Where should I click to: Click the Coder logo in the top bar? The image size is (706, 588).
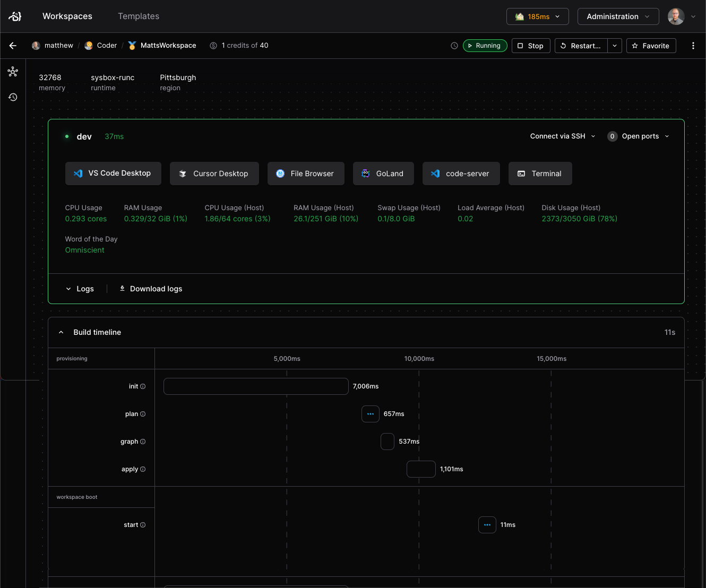coord(14,16)
